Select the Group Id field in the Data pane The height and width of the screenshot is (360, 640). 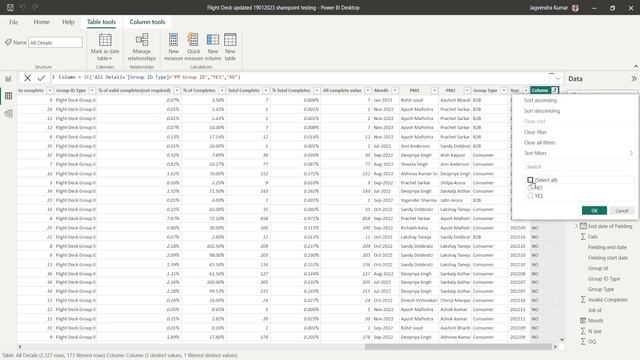(598, 268)
